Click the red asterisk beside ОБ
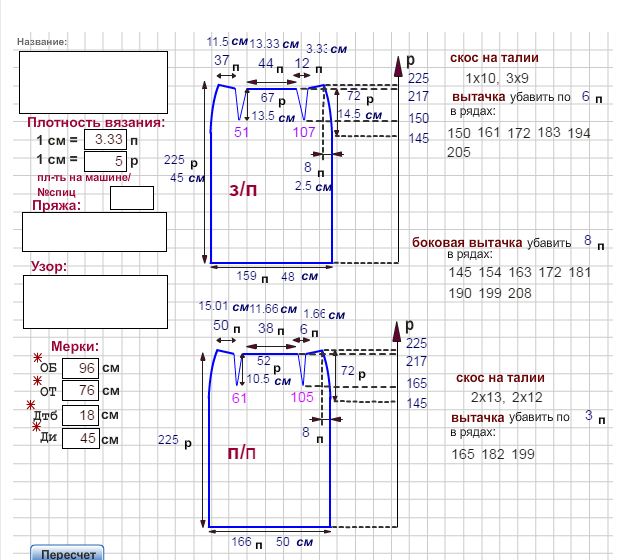This screenshot has height=560, width=618. coord(39,359)
